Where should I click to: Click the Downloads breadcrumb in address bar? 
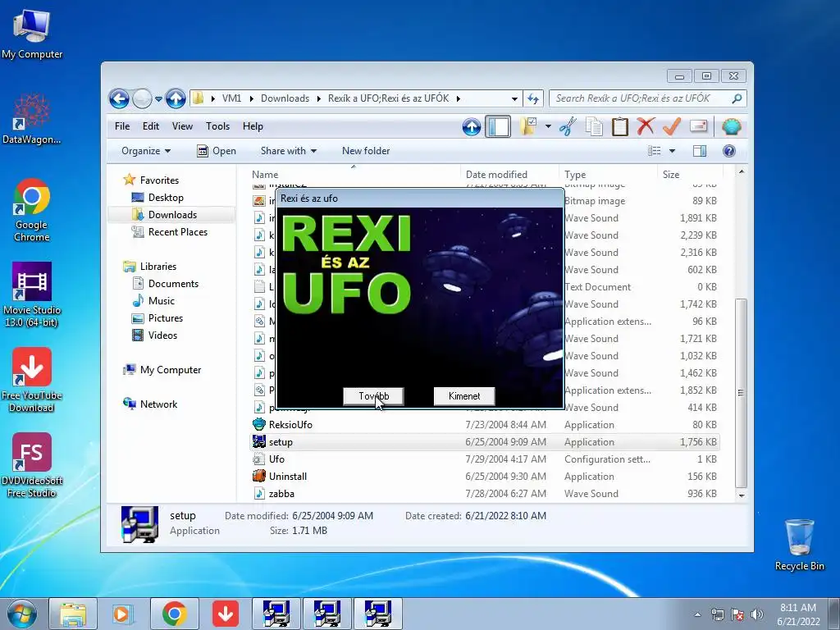pyautogui.click(x=285, y=98)
